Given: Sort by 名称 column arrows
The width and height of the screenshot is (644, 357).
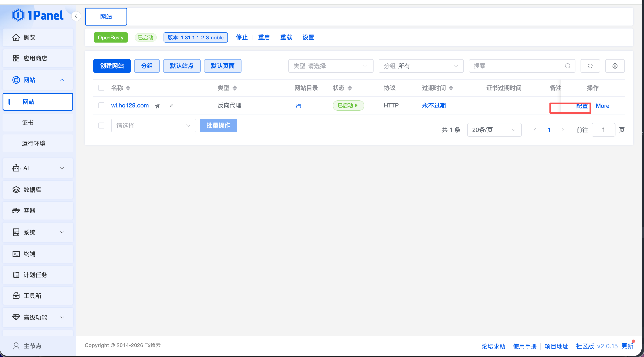Looking at the screenshot, I should 128,88.
